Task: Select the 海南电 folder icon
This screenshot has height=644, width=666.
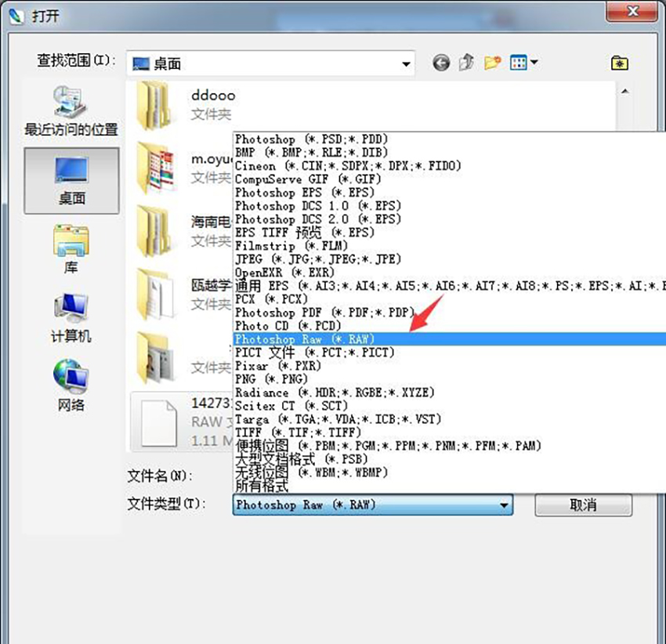Action: (x=154, y=232)
